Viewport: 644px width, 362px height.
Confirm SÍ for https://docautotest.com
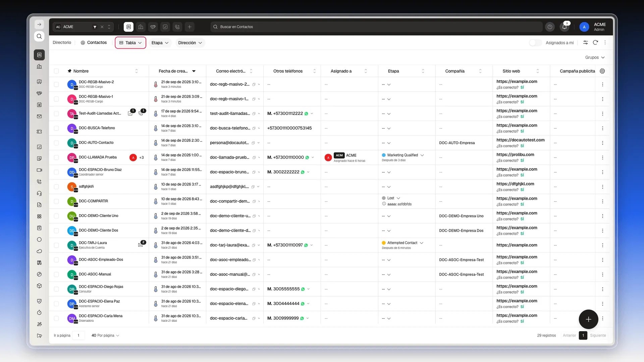coord(522,146)
